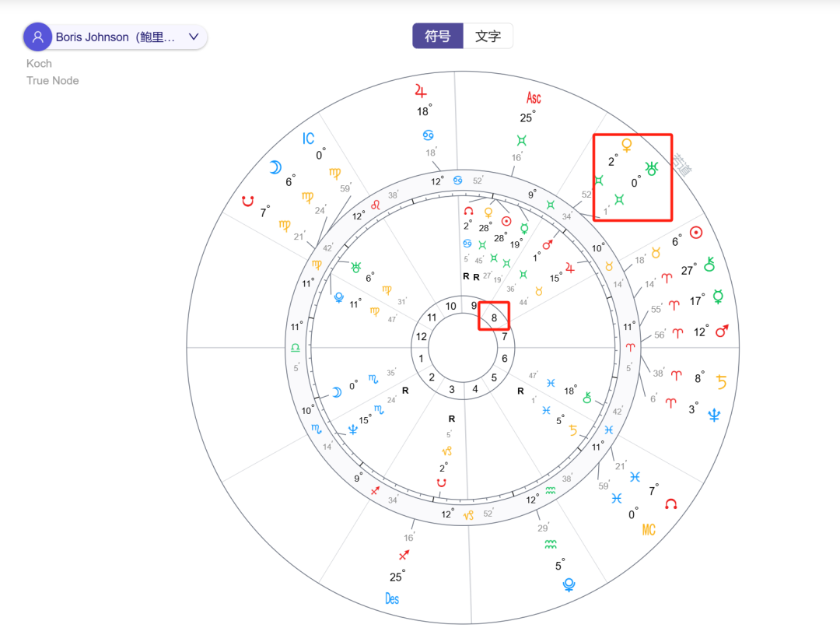The height and width of the screenshot is (635, 840).
Task: Expand chart options via the profile selector arrow
Action: point(194,37)
